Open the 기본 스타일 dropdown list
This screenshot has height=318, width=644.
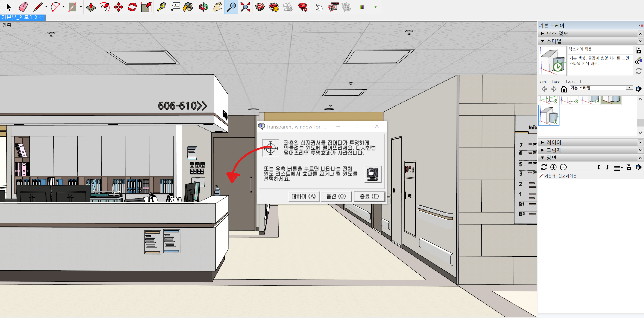pyautogui.click(x=629, y=88)
